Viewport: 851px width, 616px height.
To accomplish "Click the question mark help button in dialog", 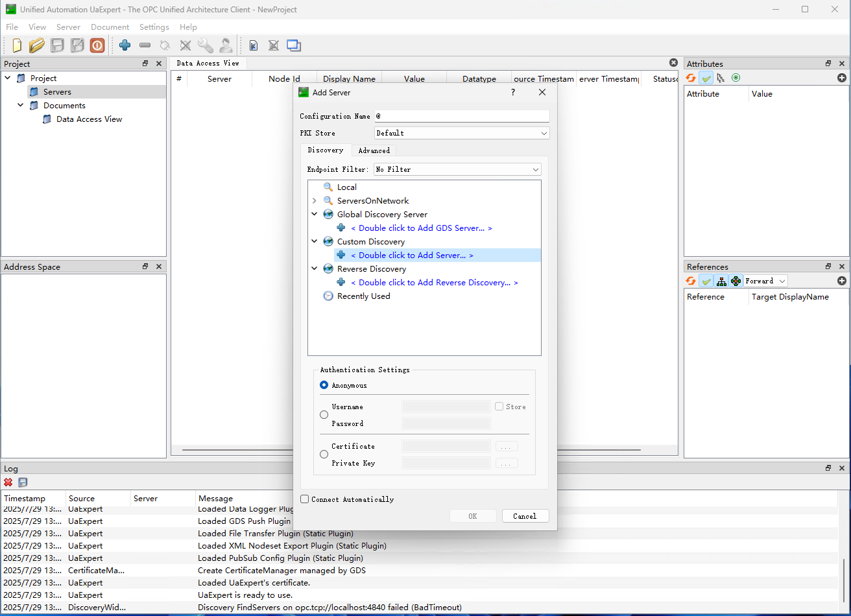I will click(x=513, y=93).
